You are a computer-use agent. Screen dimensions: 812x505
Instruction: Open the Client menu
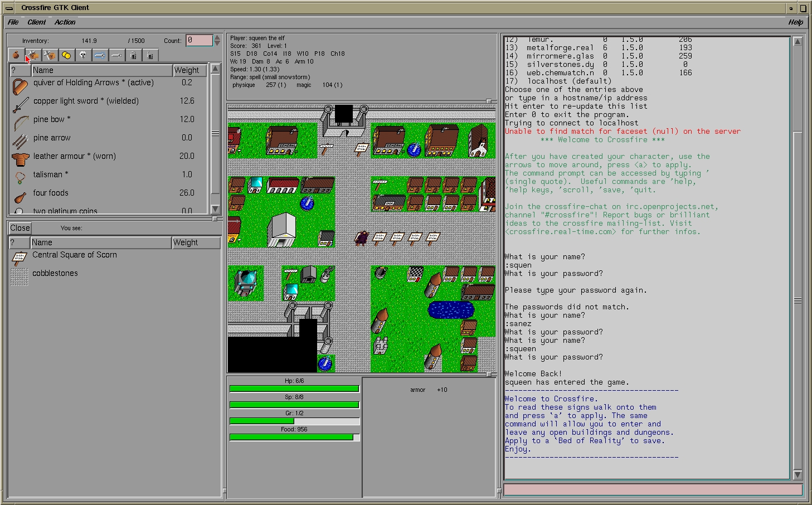point(37,22)
